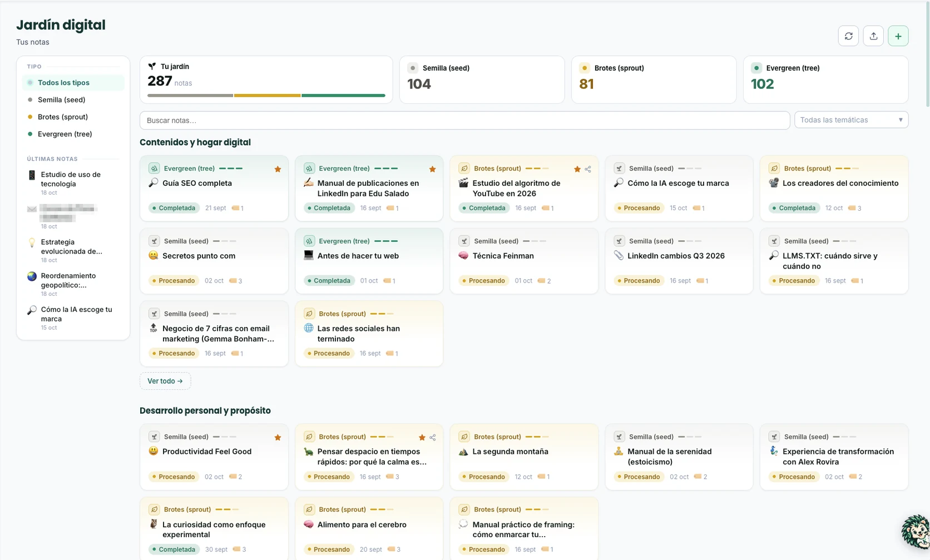
Task: Click the tag count on Los creadores del conocimiento
Action: [855, 208]
